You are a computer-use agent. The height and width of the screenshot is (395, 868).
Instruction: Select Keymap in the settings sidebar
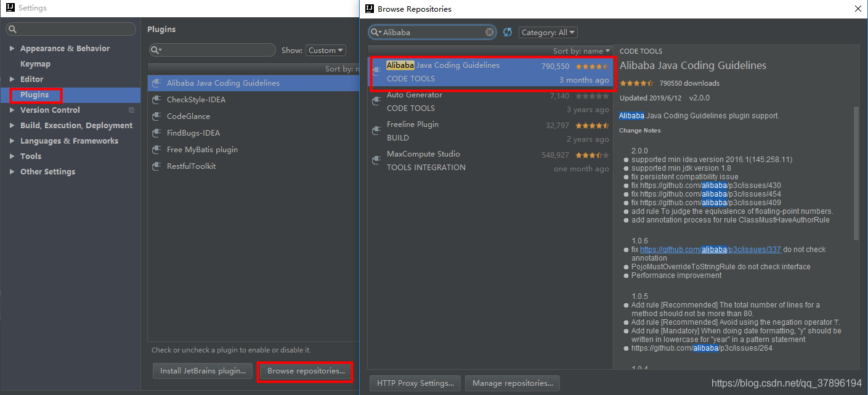tap(35, 63)
